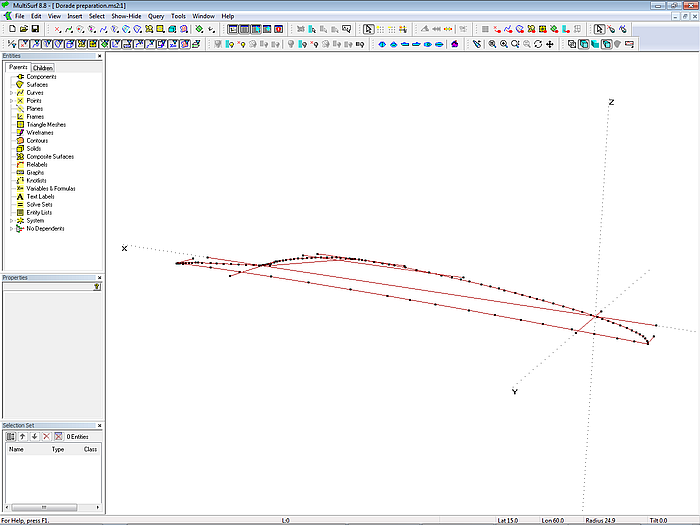Click the Surfaces entity icon in tree
Image resolution: width=700 pixels, height=525 pixels.
click(x=20, y=85)
